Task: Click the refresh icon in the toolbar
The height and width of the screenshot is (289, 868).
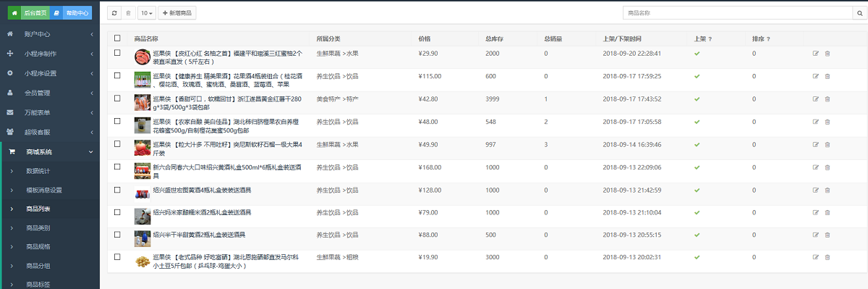Action: tap(115, 13)
